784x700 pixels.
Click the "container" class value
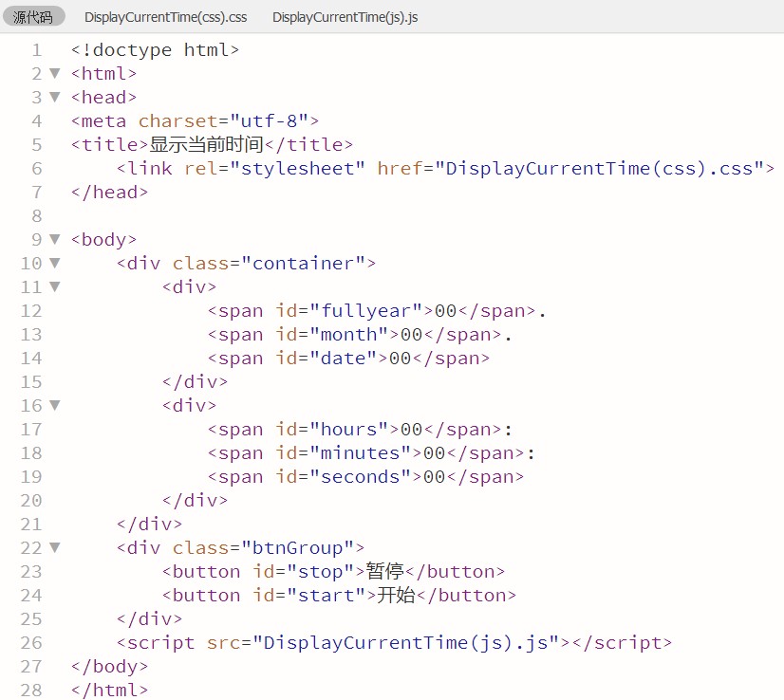click(303, 264)
